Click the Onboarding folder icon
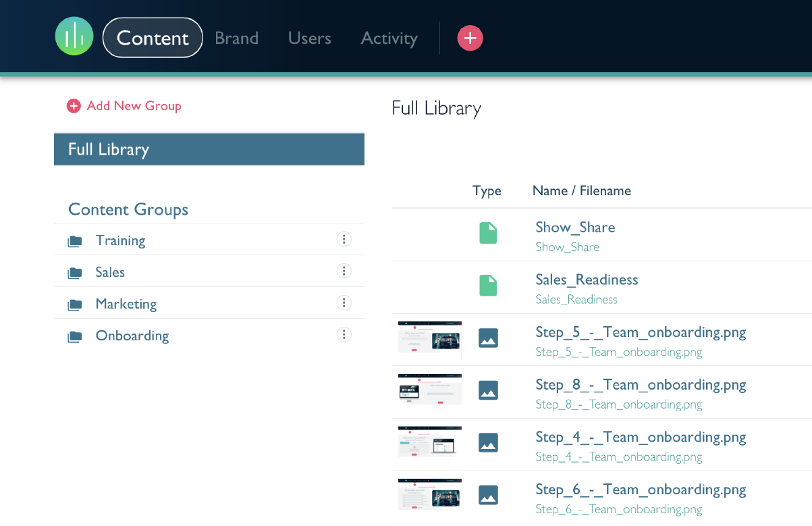Image resolution: width=812 pixels, height=526 pixels. pyautogui.click(x=75, y=336)
